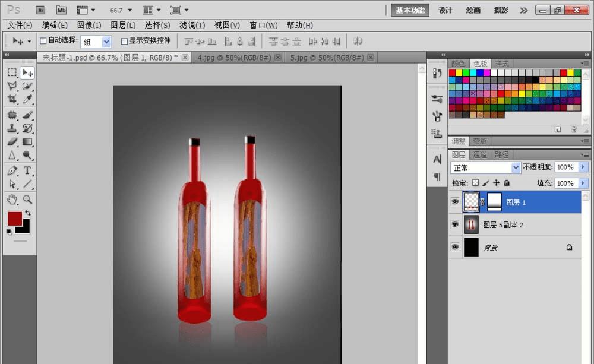
Task: Select the Horizontal Type tool
Action: pyautogui.click(x=27, y=171)
